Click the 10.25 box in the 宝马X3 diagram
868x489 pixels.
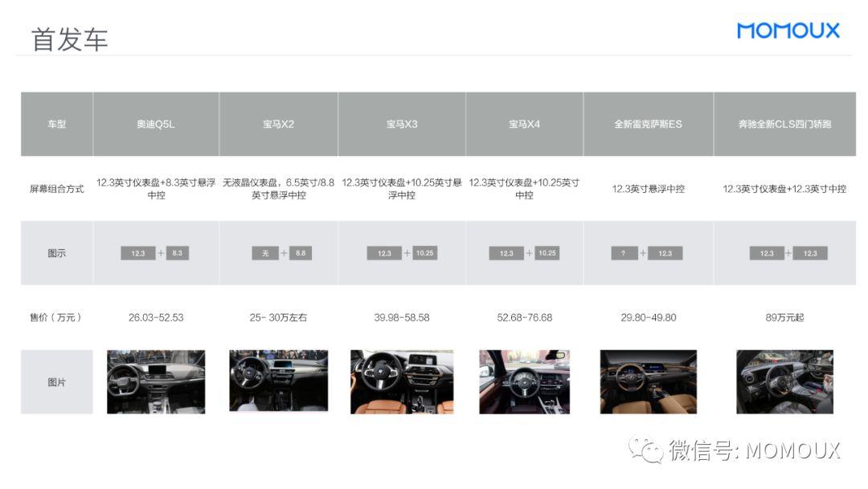pyautogui.click(x=424, y=253)
